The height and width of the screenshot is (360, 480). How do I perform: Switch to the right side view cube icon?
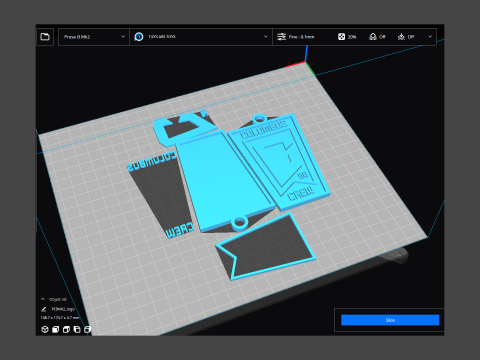click(x=87, y=329)
